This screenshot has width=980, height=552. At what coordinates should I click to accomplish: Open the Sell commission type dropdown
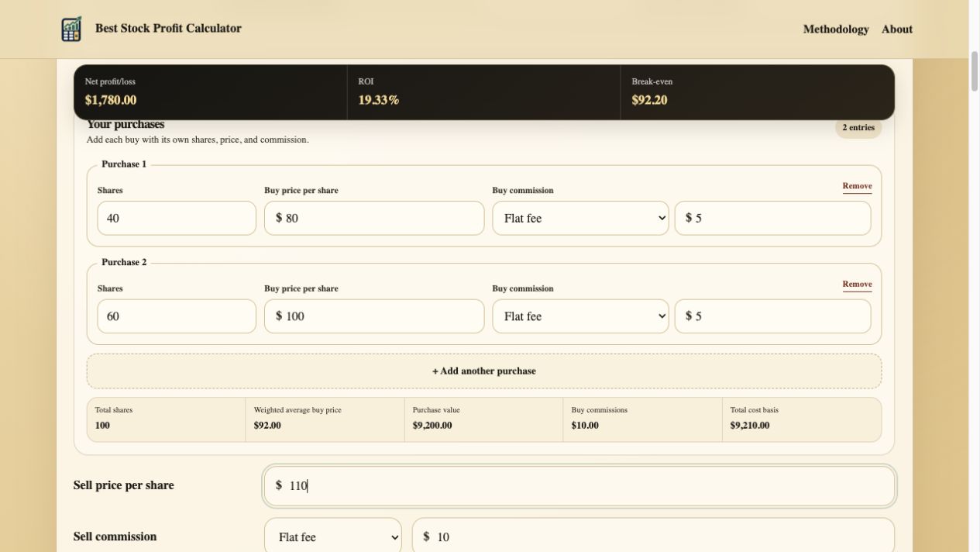click(333, 536)
